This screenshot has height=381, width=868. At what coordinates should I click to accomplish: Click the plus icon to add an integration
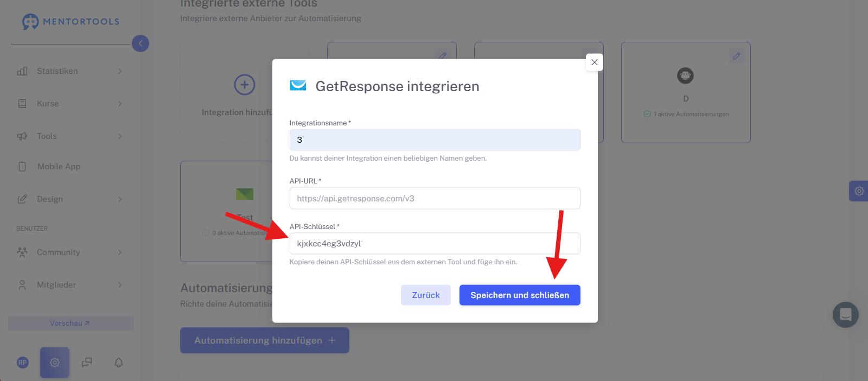coord(245,85)
